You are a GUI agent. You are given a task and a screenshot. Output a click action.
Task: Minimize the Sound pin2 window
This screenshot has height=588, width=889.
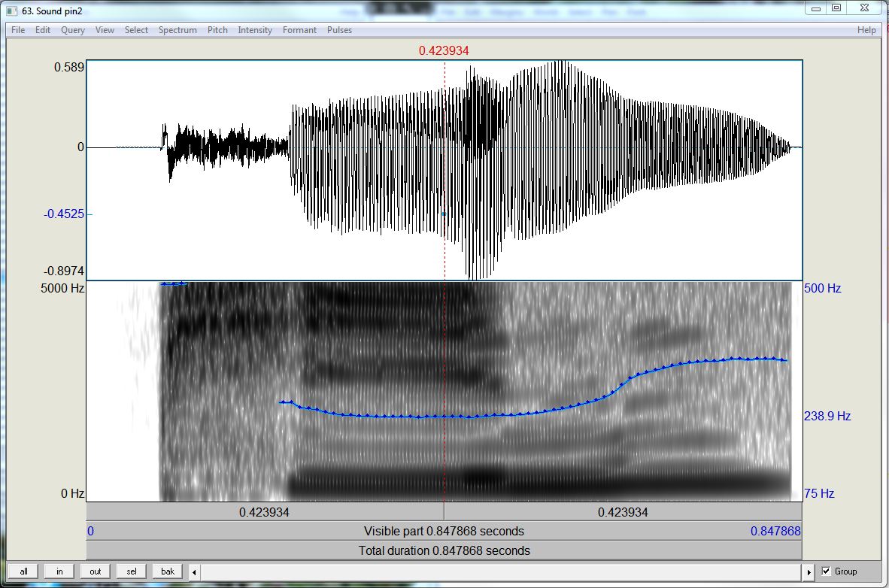[816, 8]
